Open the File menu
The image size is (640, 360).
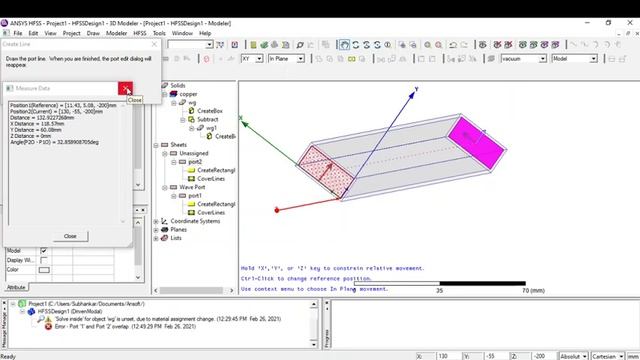(x=18, y=33)
